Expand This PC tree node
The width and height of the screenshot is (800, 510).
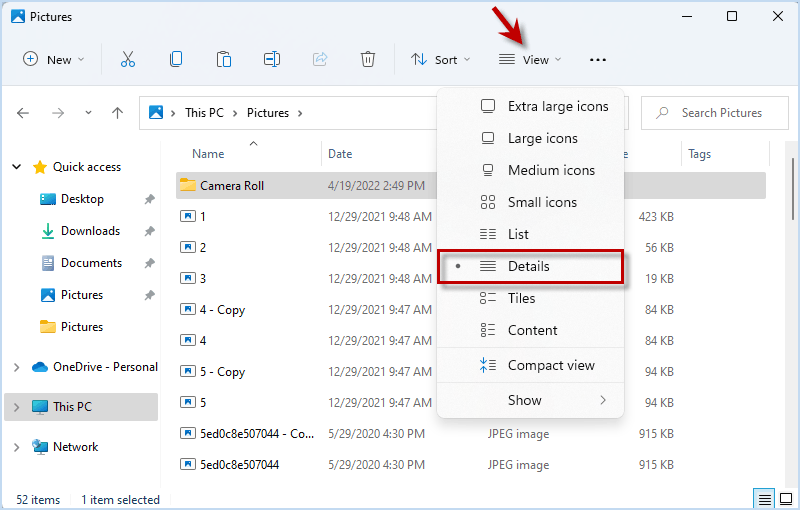click(17, 407)
